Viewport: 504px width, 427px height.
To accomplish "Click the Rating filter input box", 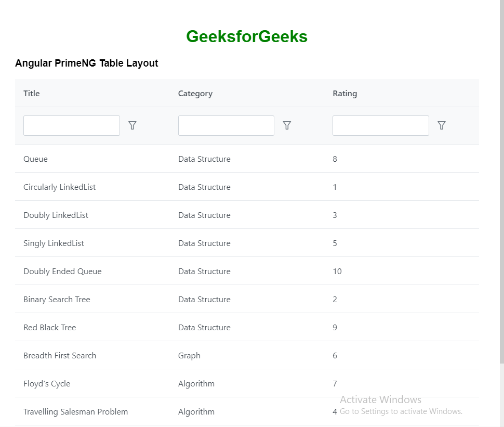I will pos(380,125).
